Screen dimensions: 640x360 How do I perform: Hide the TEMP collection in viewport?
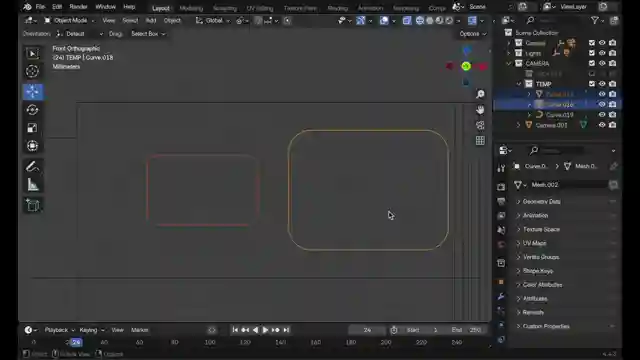coord(602,84)
